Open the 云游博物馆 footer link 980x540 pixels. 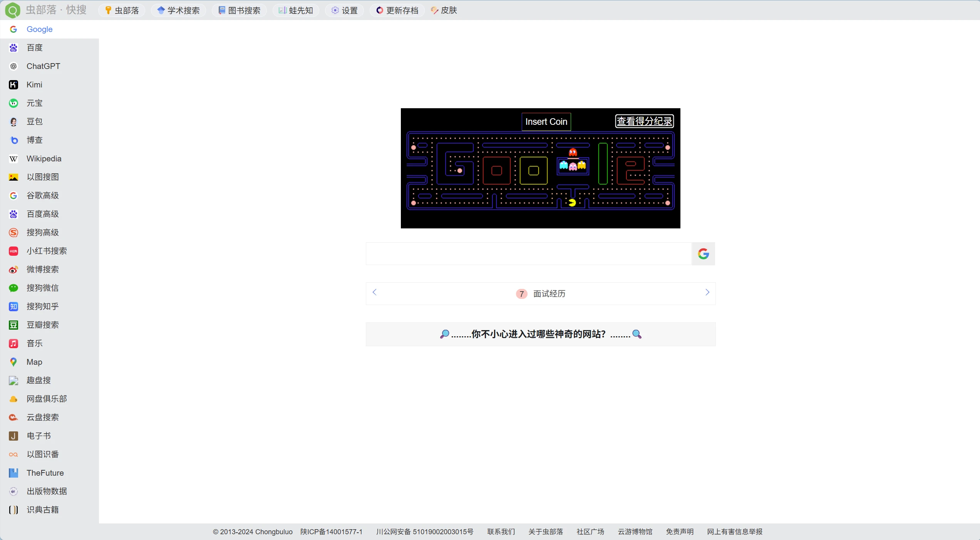pyautogui.click(x=635, y=532)
